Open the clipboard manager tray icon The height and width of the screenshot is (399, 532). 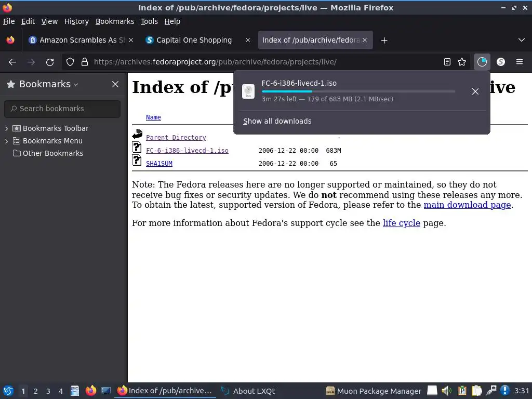(477, 391)
